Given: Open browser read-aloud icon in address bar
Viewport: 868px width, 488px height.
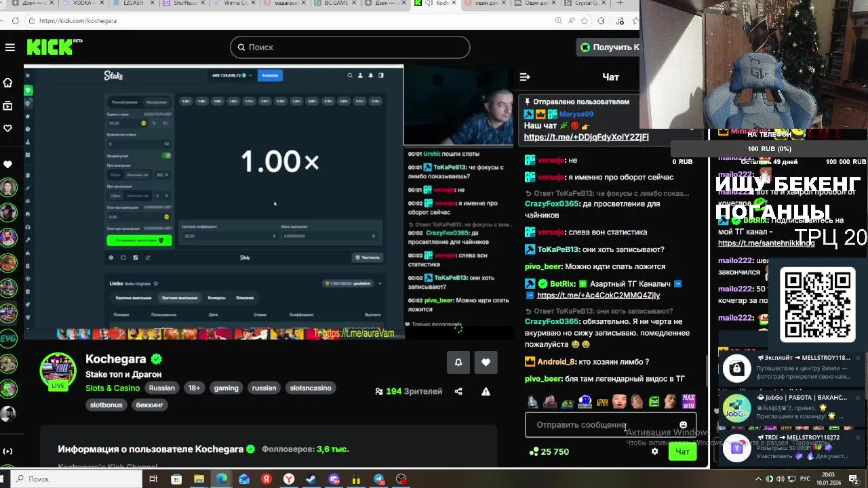Looking at the screenshot, I should [x=571, y=21].
